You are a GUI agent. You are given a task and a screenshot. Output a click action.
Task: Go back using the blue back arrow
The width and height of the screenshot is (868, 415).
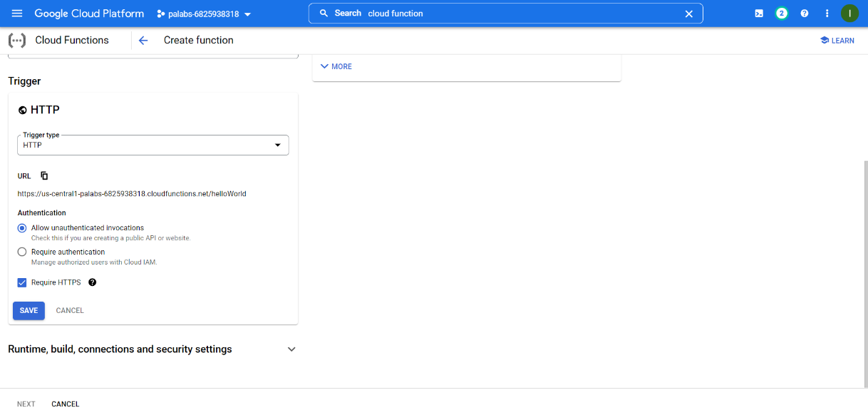143,40
